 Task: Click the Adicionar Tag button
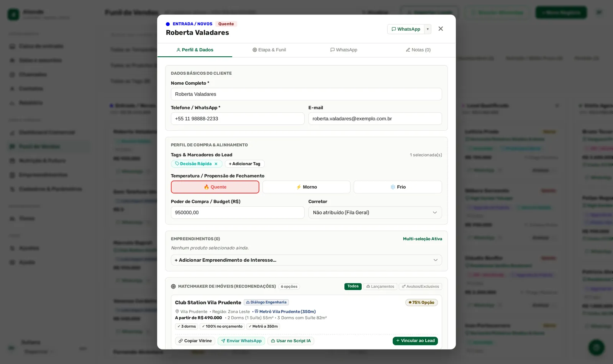coord(244,164)
